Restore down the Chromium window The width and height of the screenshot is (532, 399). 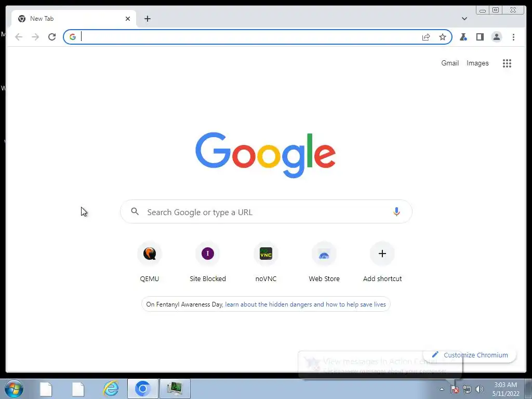(x=496, y=10)
